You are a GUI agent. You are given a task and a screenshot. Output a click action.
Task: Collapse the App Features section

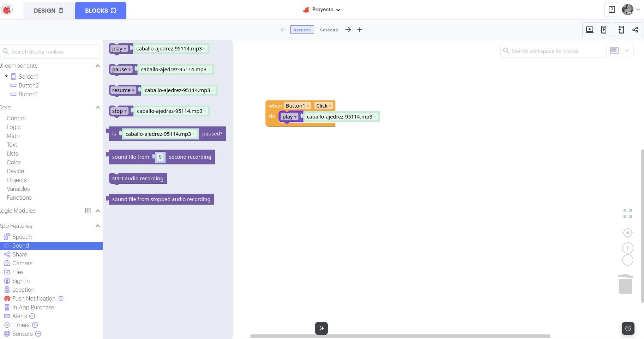(98, 226)
